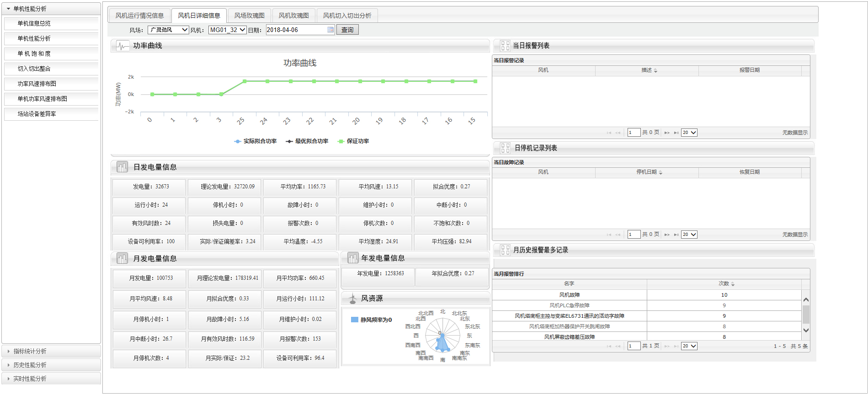Screen dimensions: 868x395
Task: Open 场站设备差异率 menu item
Action: coord(51,114)
